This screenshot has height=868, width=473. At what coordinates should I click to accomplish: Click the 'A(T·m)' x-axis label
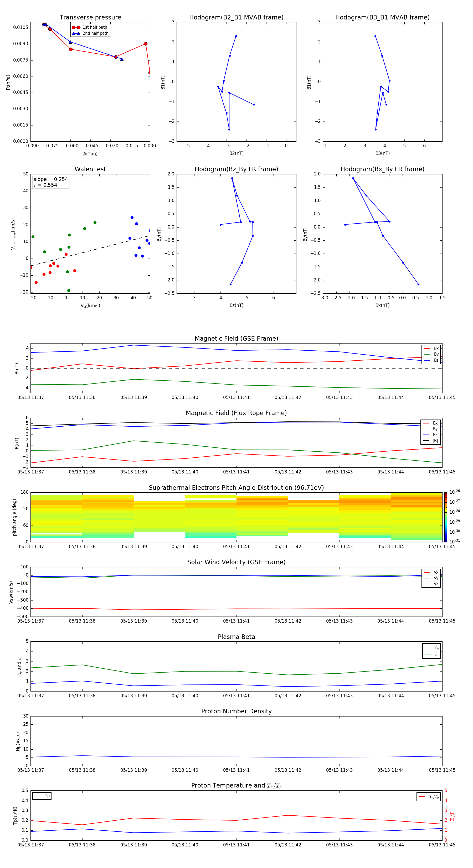90,154
